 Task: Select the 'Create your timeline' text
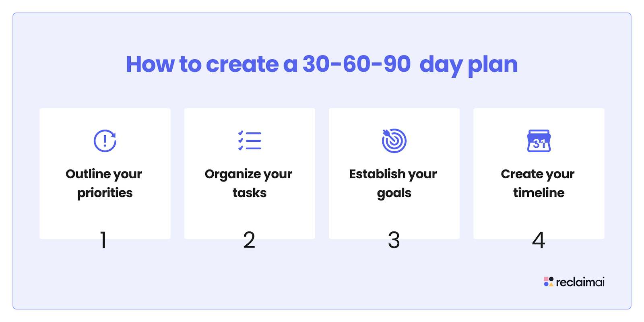[x=538, y=183]
